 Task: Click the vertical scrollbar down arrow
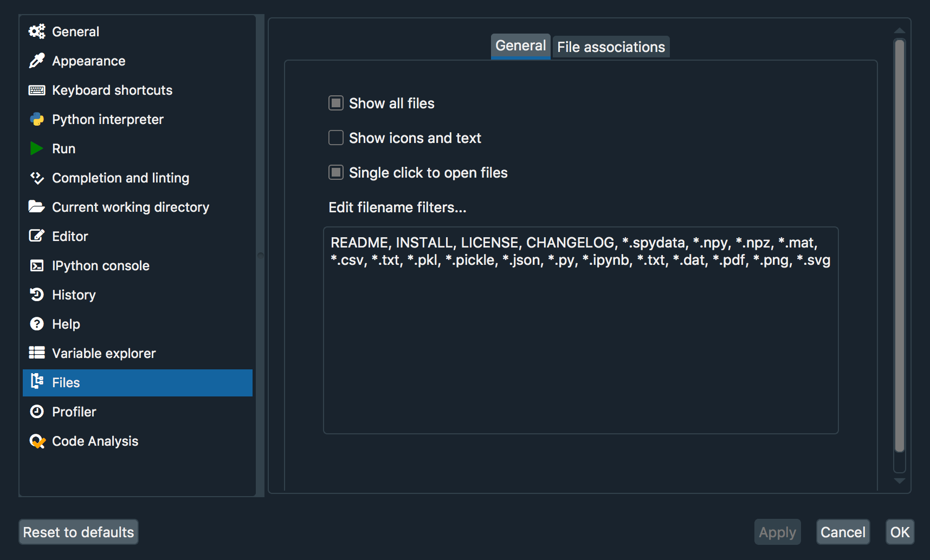tap(900, 481)
